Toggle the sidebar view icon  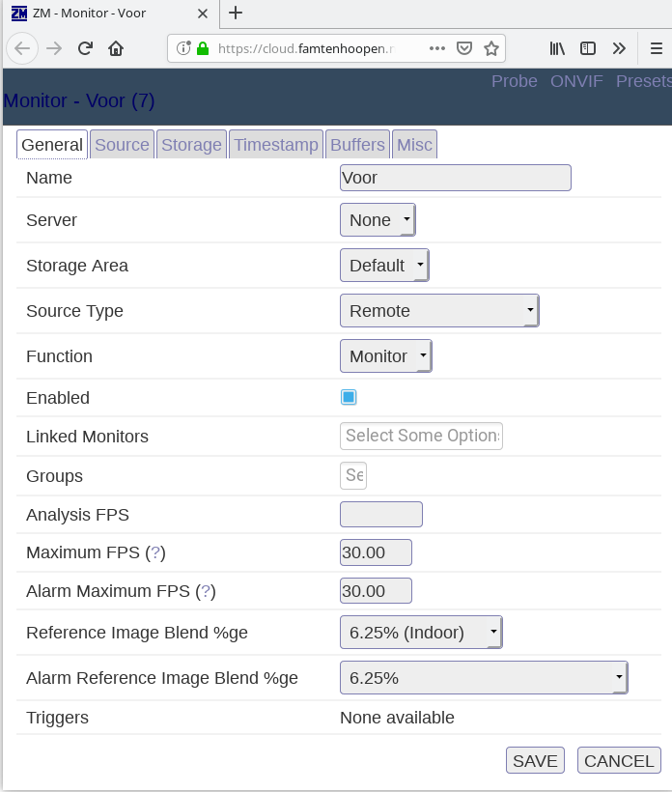(x=587, y=48)
